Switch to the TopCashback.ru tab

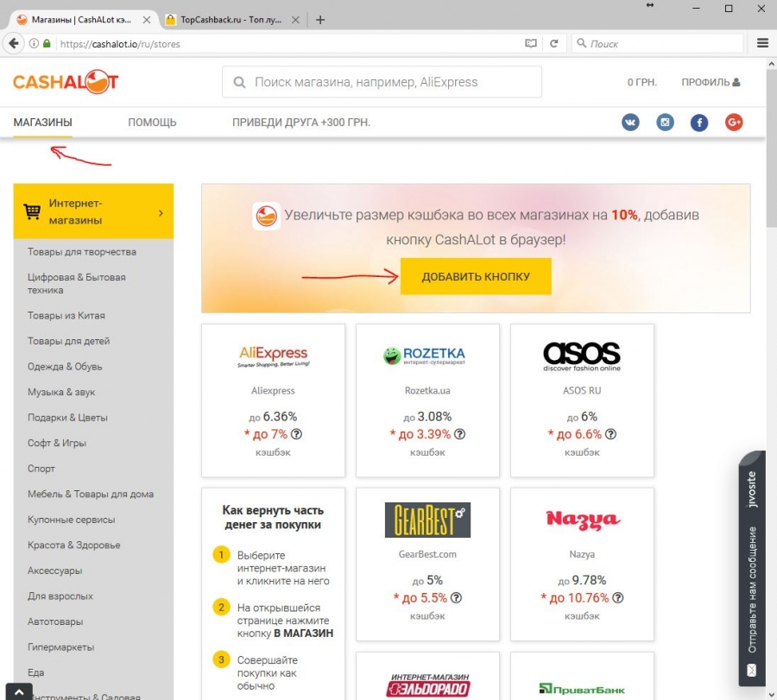pos(231,20)
